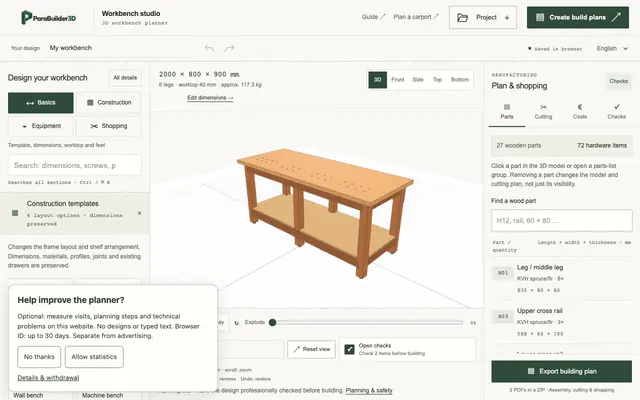Click the redo arrow icon
This screenshot has width=640, height=400.
pyautogui.click(x=229, y=48)
